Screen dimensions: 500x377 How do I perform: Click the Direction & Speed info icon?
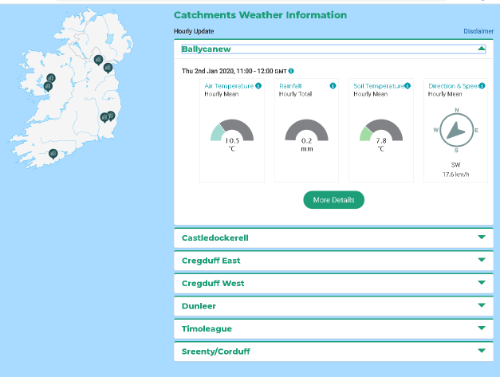pyautogui.click(x=482, y=86)
